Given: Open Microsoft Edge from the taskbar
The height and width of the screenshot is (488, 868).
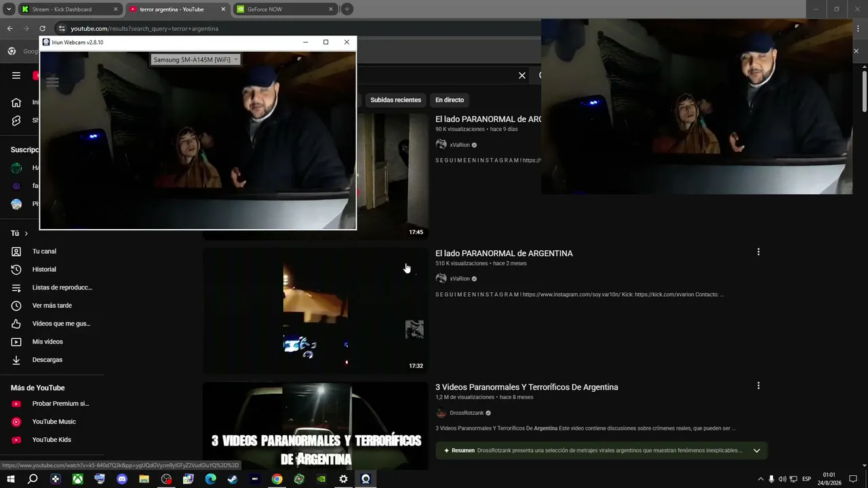Looking at the screenshot, I should 210,479.
